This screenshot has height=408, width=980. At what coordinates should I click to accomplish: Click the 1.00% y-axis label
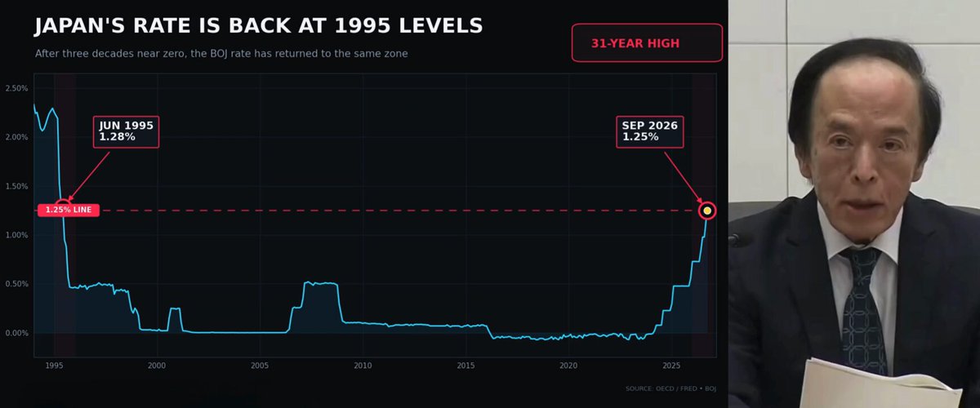[16, 235]
